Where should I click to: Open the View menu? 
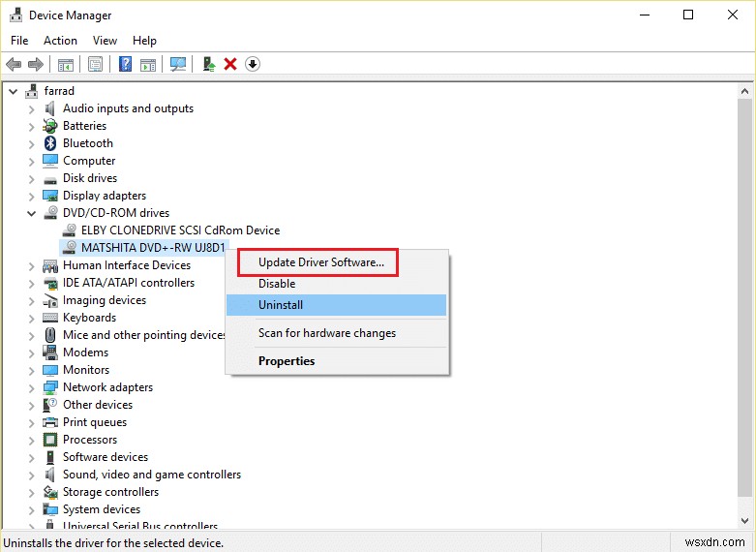[105, 41]
